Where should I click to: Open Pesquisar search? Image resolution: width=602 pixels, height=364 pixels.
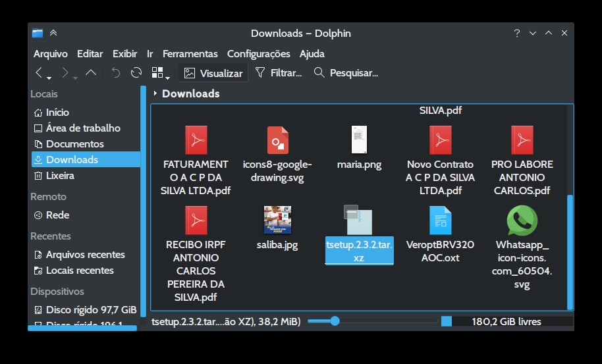click(x=346, y=73)
